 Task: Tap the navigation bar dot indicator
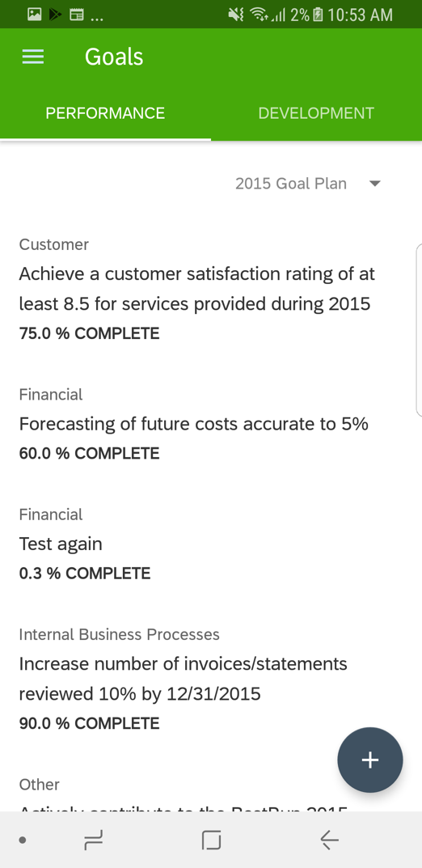click(x=22, y=840)
